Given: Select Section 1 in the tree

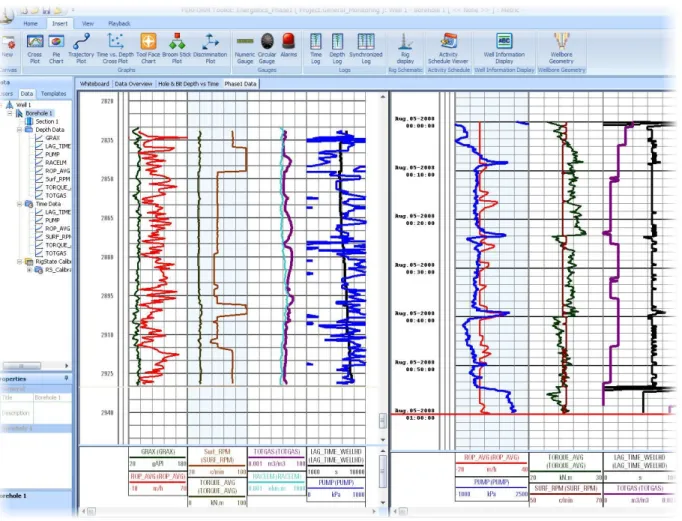Looking at the screenshot, I should point(47,121).
